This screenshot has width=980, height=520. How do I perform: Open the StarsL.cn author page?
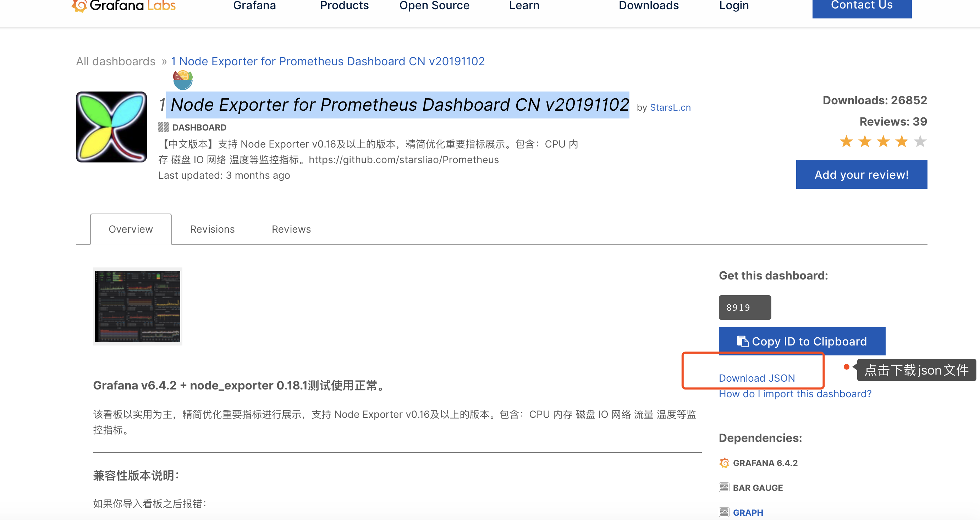pyautogui.click(x=671, y=107)
